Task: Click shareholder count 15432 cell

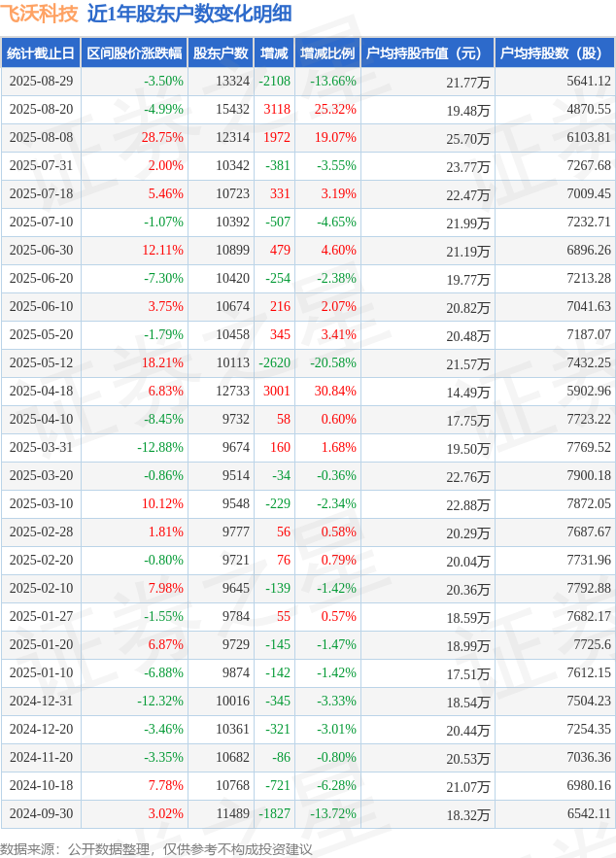Action: pyautogui.click(x=232, y=109)
